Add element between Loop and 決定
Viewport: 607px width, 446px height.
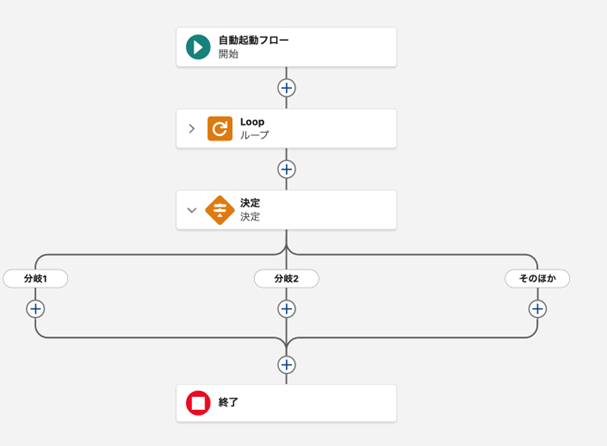pos(287,169)
